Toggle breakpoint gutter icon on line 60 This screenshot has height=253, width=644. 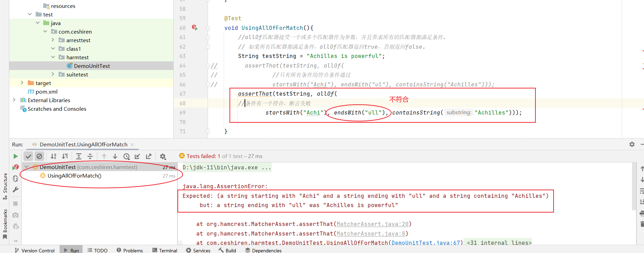pos(195,27)
